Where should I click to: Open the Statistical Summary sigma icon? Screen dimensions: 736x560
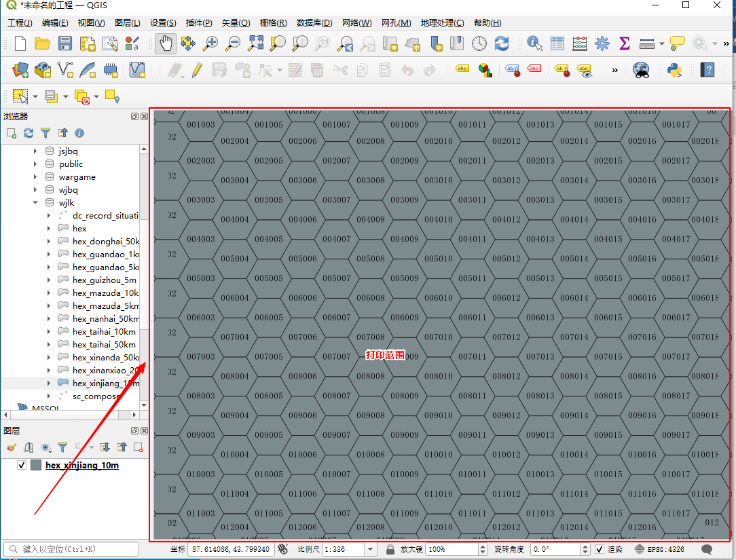click(x=625, y=43)
